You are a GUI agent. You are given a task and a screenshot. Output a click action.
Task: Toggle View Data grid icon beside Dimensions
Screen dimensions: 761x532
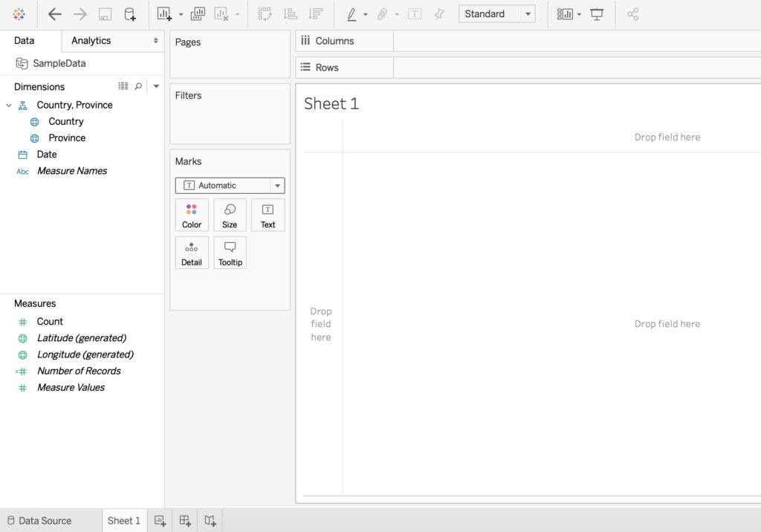pos(123,86)
